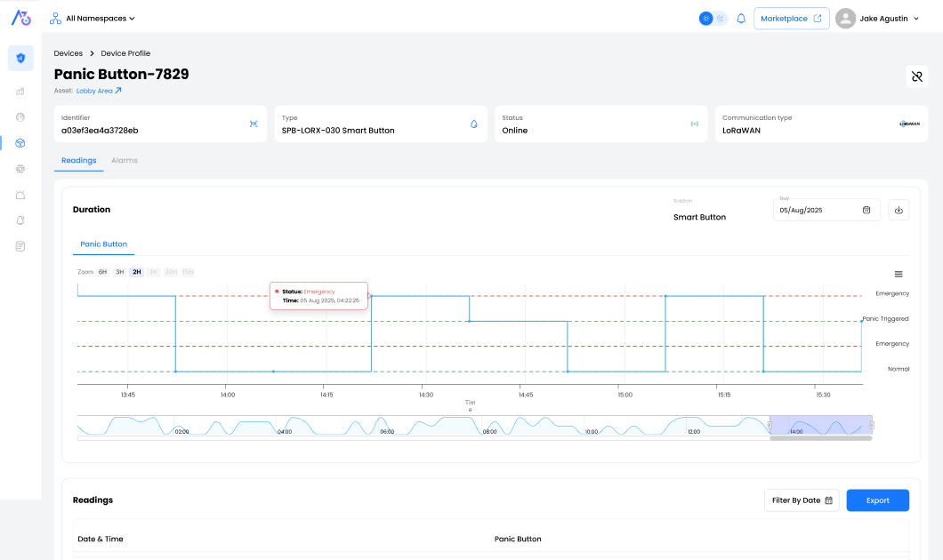Open the notifications bell
Viewport: 943px width, 560px height.
(x=741, y=19)
